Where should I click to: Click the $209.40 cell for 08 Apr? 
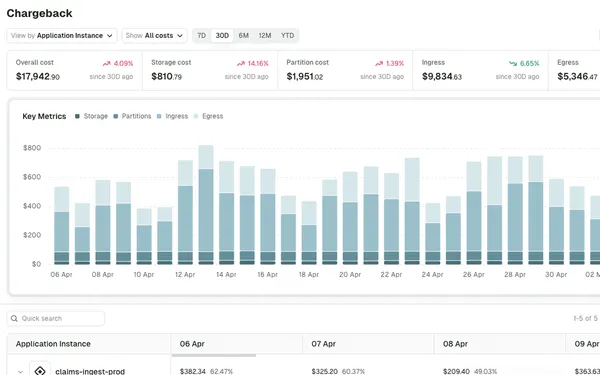click(456, 372)
